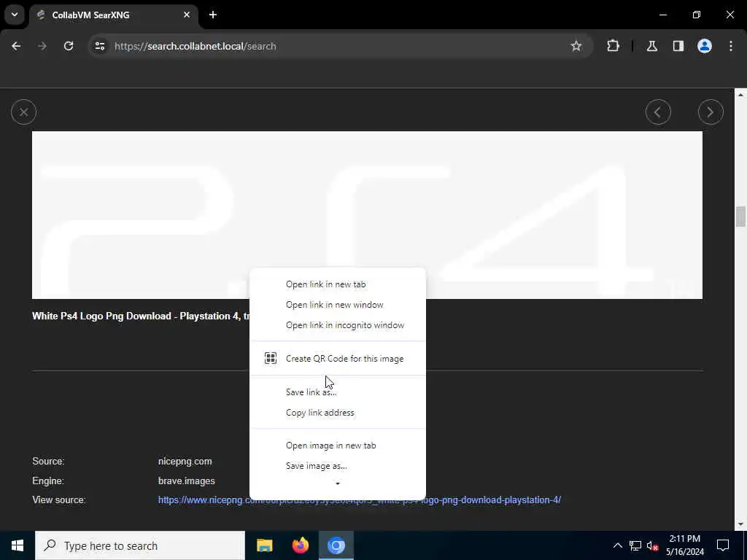Bookmark this page with the star icon

coord(576,46)
